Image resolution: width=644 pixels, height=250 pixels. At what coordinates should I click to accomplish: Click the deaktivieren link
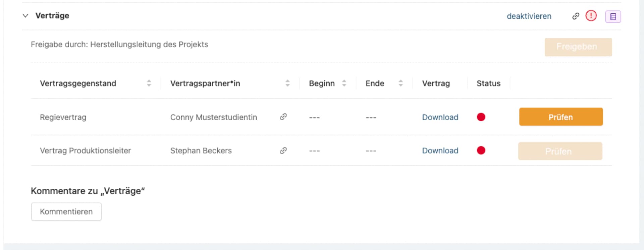(x=529, y=16)
